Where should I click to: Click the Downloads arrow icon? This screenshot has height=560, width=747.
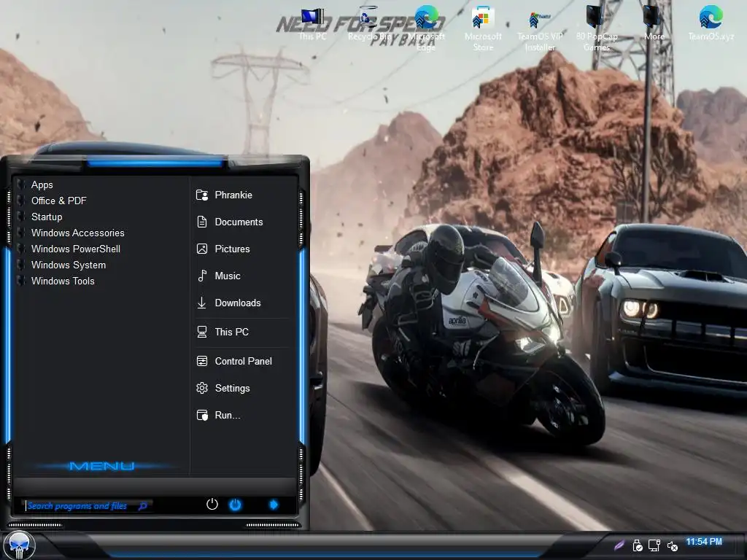coord(202,303)
